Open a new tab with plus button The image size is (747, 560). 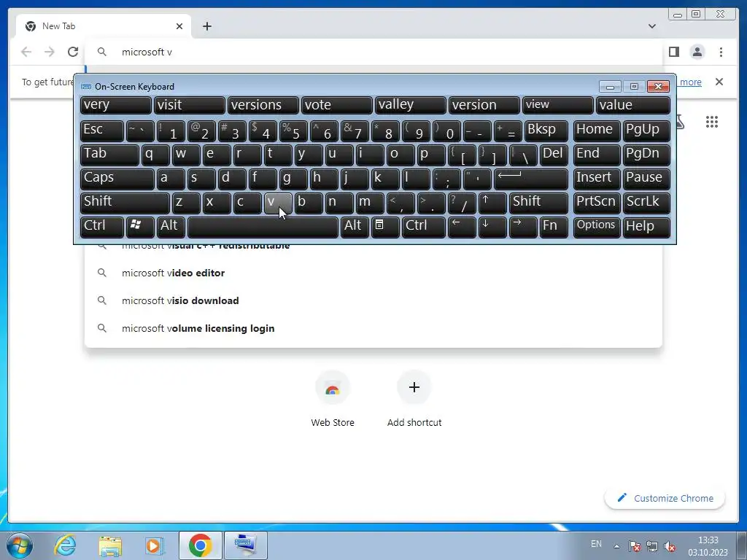coord(206,26)
